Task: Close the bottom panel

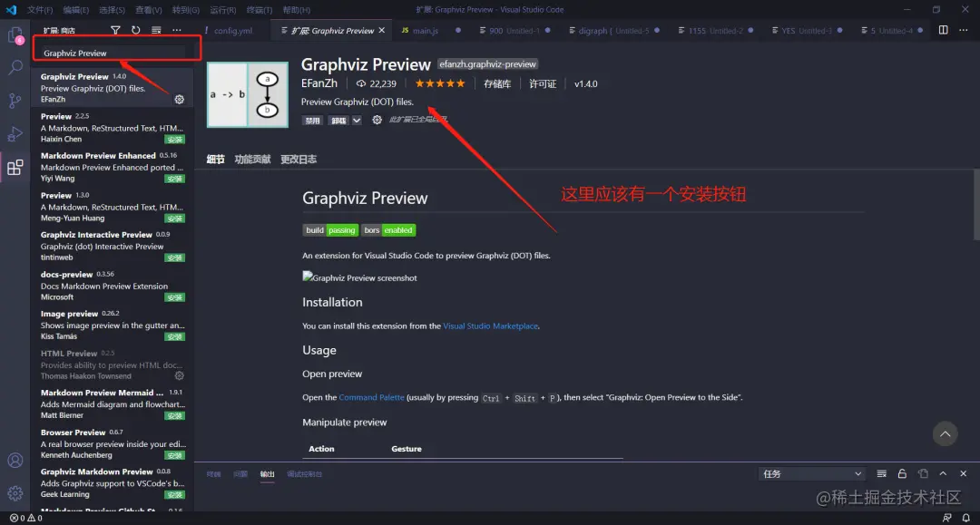Action: (963, 474)
